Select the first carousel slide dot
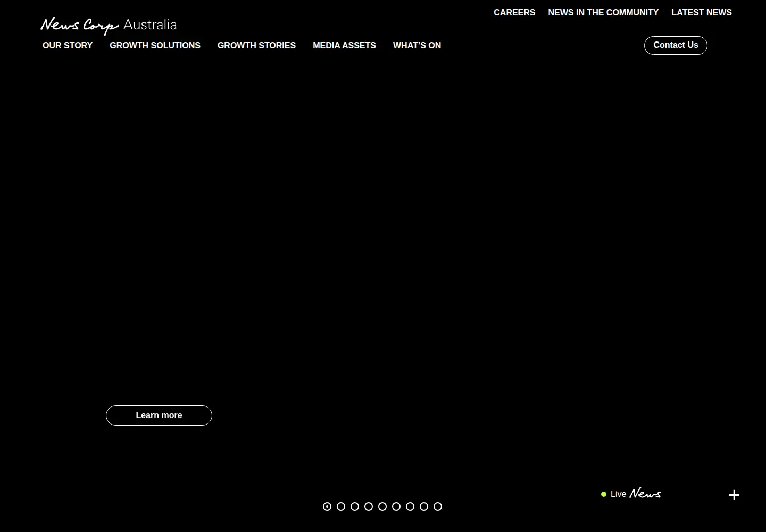Screen dimensions: 766x532 point(327,506)
